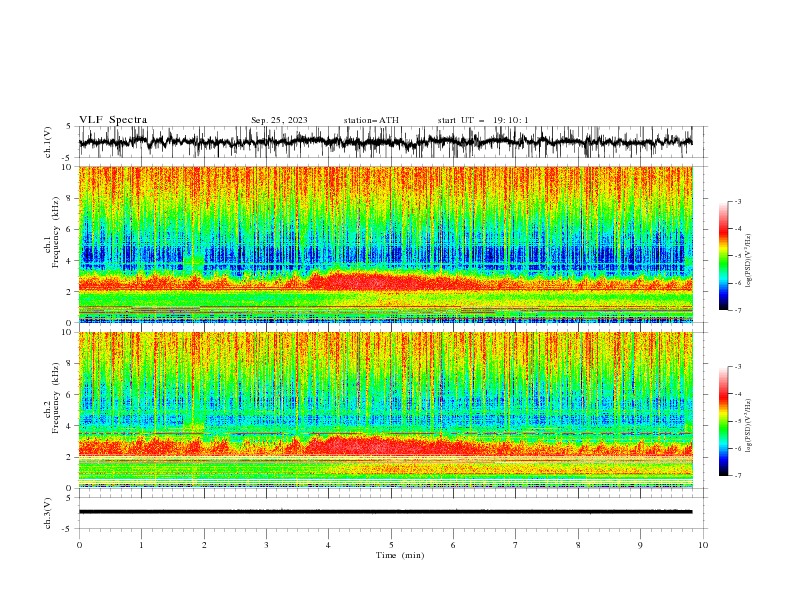Image resolution: width=792 pixels, height=612 pixels.
Task: Click the time axis tick label "0"
Action: click(x=79, y=545)
